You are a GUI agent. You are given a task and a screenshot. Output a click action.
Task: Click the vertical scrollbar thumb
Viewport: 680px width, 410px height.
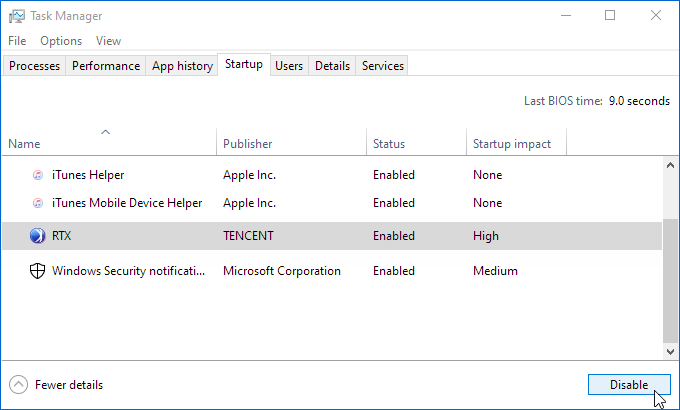pos(670,281)
